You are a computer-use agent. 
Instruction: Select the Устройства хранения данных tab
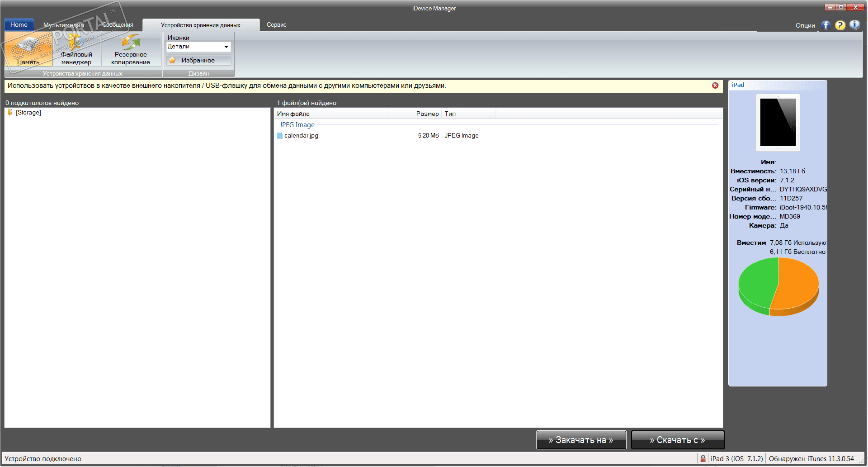pyautogui.click(x=201, y=25)
